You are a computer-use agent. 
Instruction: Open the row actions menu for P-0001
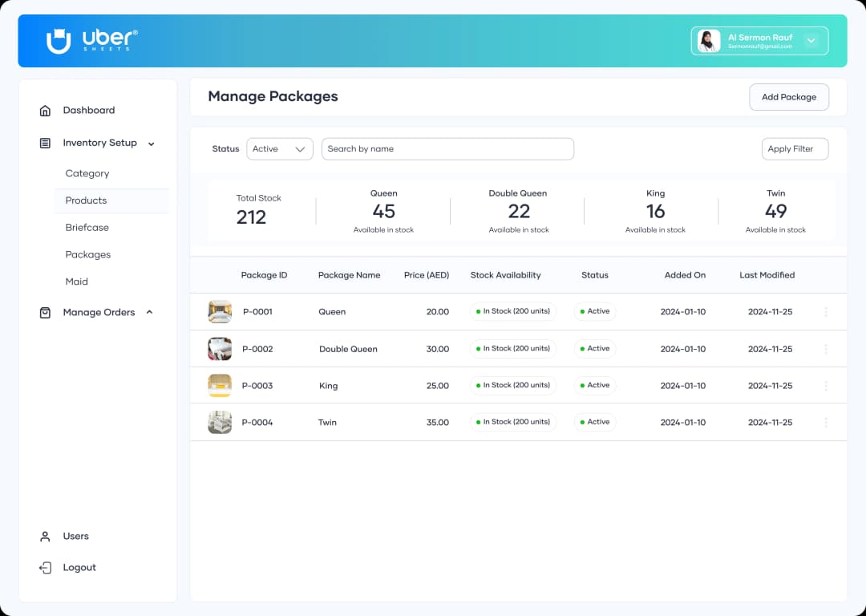click(x=826, y=311)
